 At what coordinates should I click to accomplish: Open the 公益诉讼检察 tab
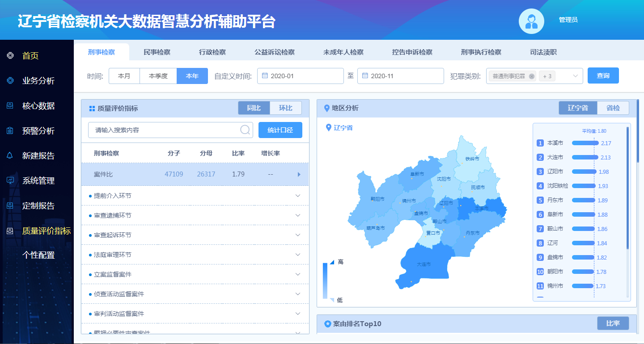(275, 52)
